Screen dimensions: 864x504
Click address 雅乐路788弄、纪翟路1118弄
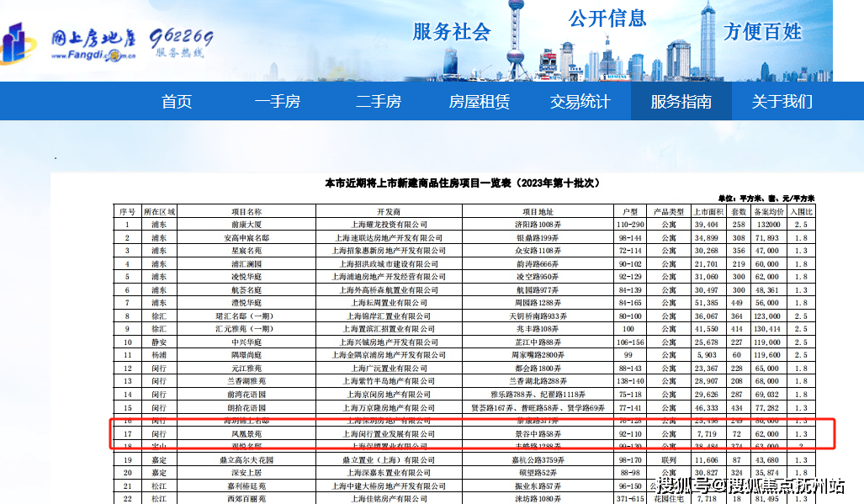(538, 395)
